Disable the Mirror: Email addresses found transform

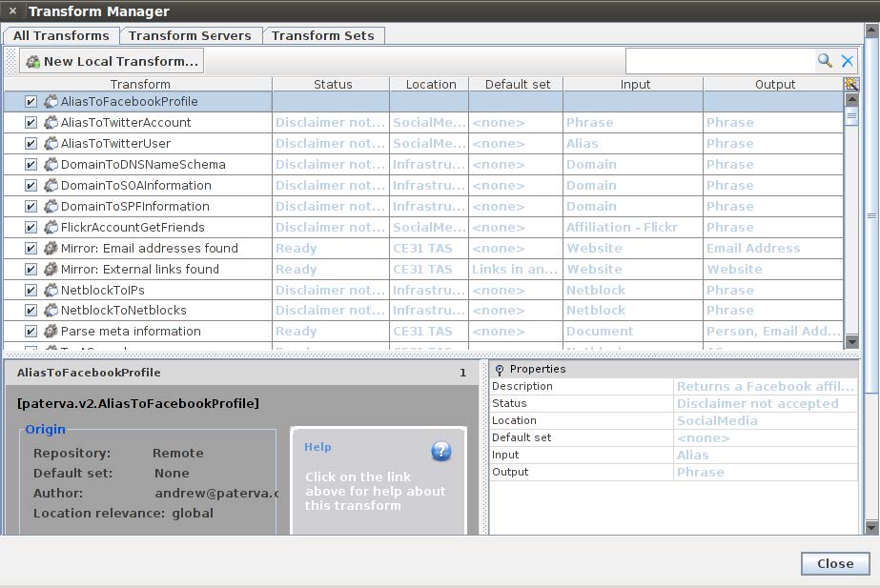pos(31,248)
